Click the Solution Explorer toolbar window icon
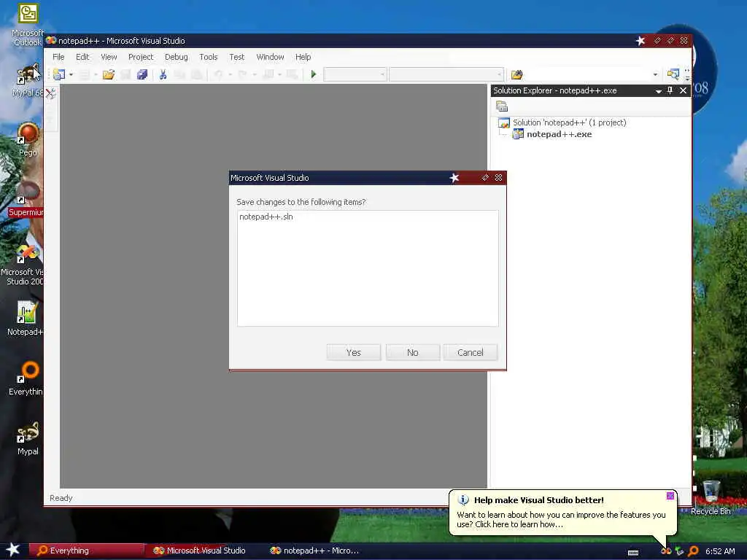The image size is (747, 560). click(673, 74)
